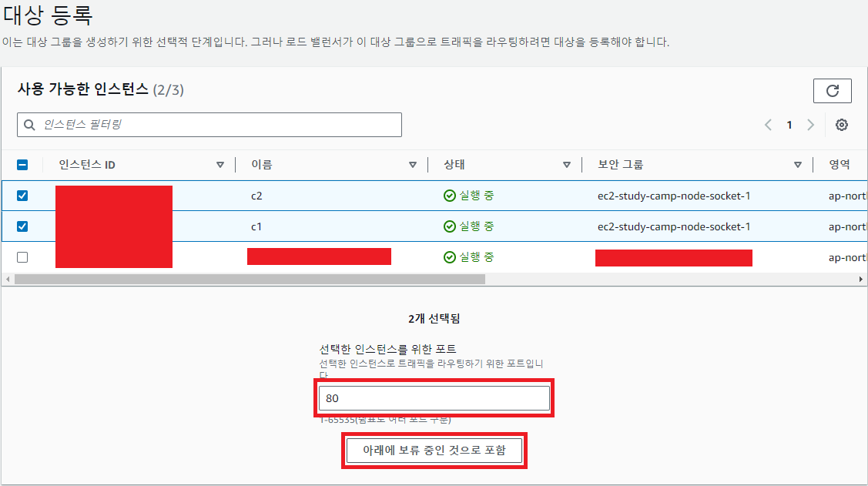Open table preferences gear icon

point(841,125)
